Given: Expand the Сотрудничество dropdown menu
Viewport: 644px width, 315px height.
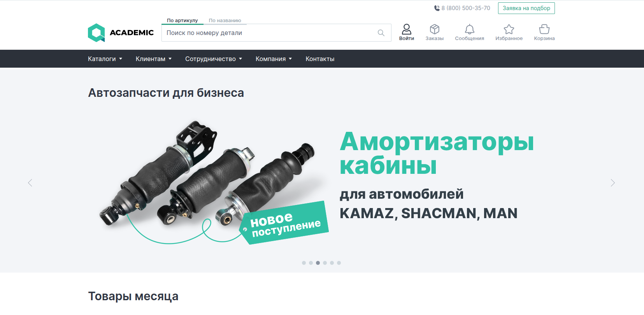Looking at the screenshot, I should (214, 59).
